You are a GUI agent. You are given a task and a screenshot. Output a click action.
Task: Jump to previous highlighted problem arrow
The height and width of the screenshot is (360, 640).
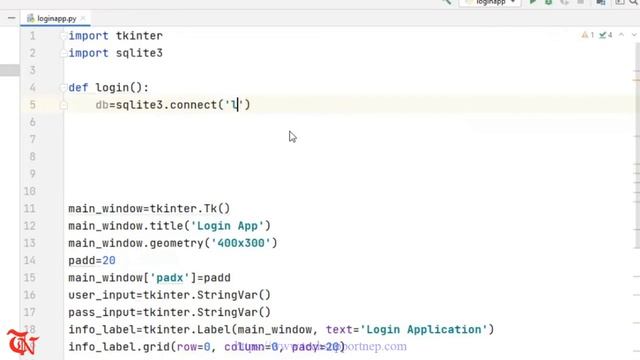coord(621,35)
